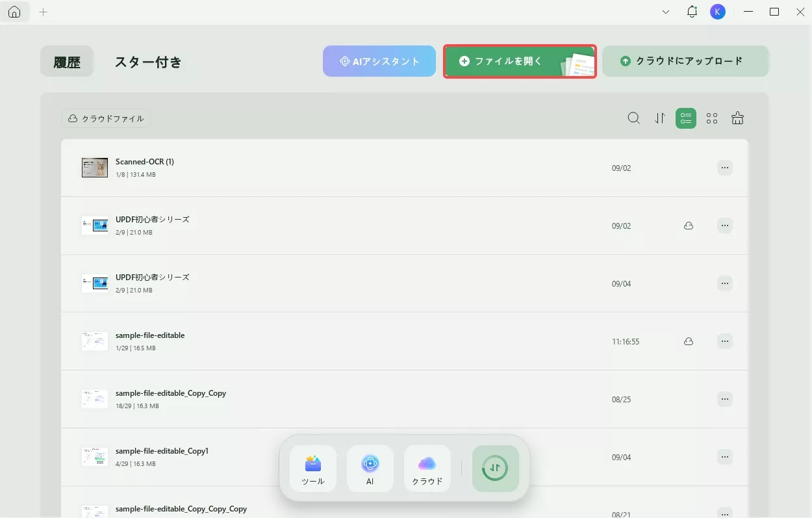Open more options for UPDF初心者シリーズ 09/04
The height and width of the screenshot is (518, 812).
tap(725, 283)
